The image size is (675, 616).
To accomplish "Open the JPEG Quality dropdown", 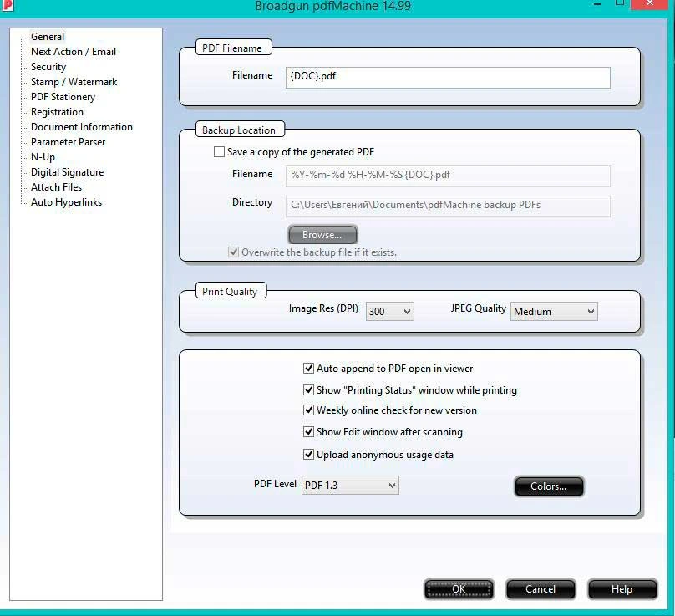I will coord(554,312).
